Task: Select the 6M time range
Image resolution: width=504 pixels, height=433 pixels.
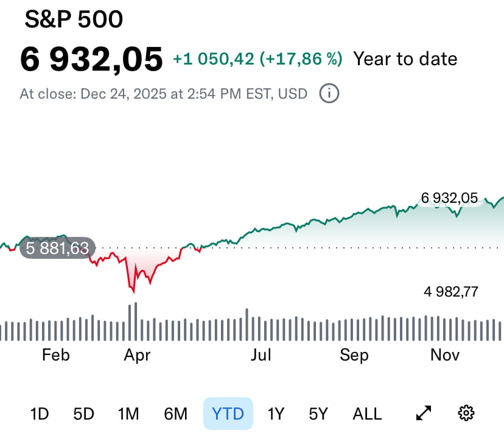Action: [x=176, y=414]
